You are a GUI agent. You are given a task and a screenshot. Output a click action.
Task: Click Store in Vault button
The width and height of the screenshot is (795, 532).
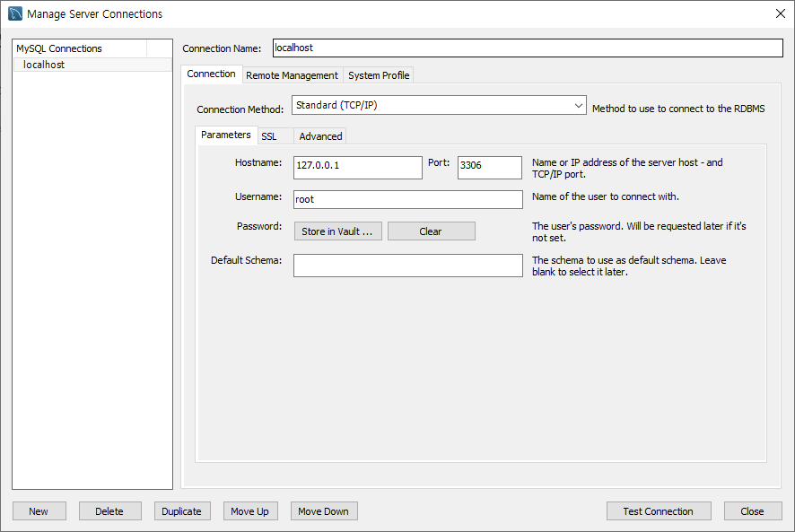pyautogui.click(x=337, y=231)
